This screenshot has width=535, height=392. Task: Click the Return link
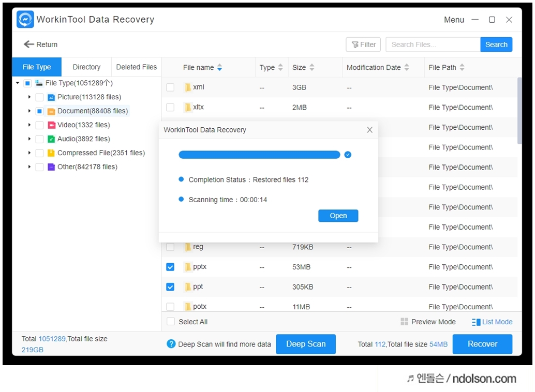coord(40,44)
